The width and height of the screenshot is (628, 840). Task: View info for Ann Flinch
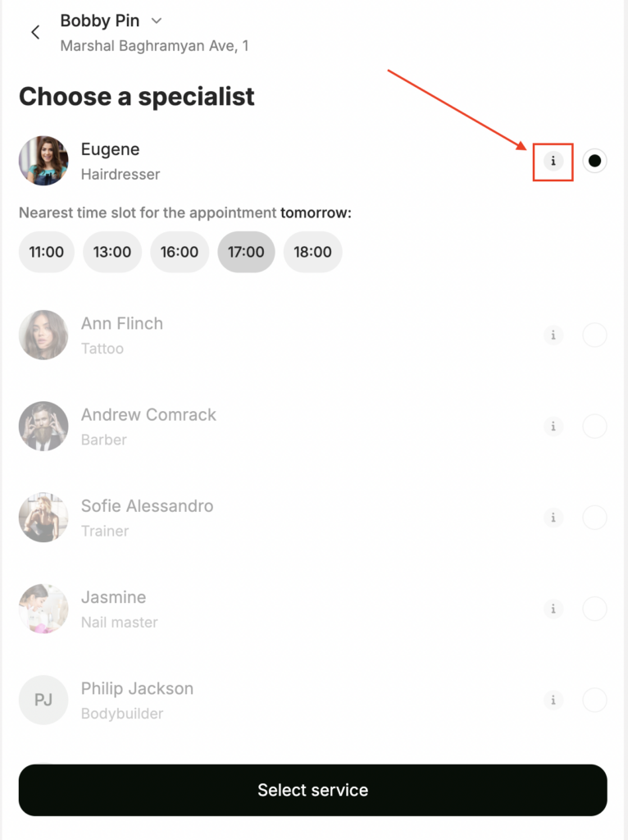tap(553, 336)
